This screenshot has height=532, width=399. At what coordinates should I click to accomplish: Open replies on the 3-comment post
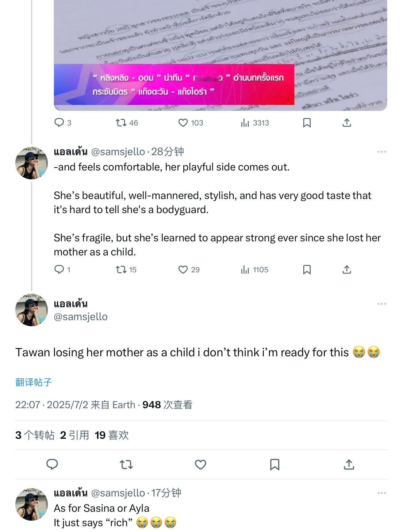(x=63, y=123)
